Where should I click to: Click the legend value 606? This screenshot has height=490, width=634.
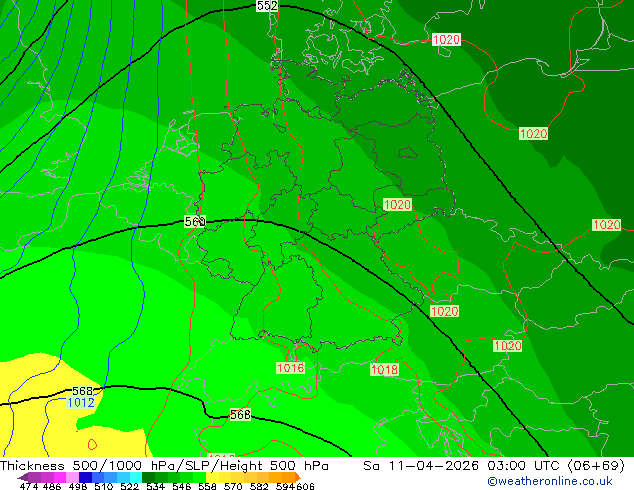[305, 486]
